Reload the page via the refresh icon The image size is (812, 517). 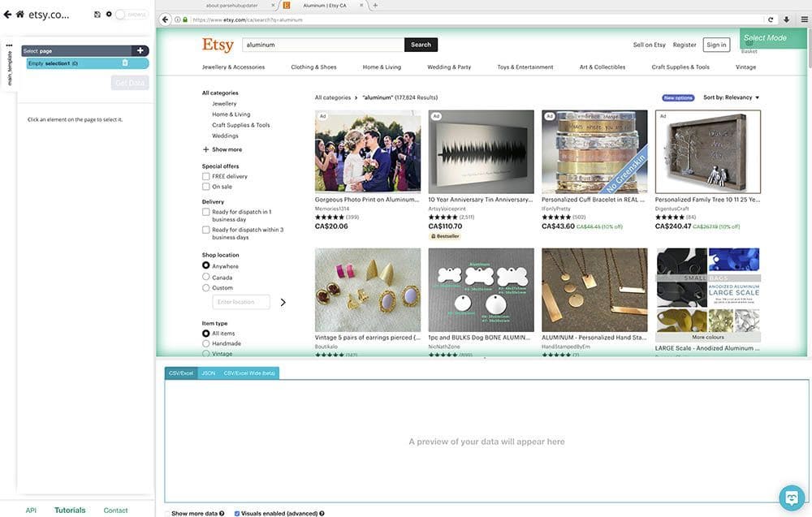tap(770, 19)
